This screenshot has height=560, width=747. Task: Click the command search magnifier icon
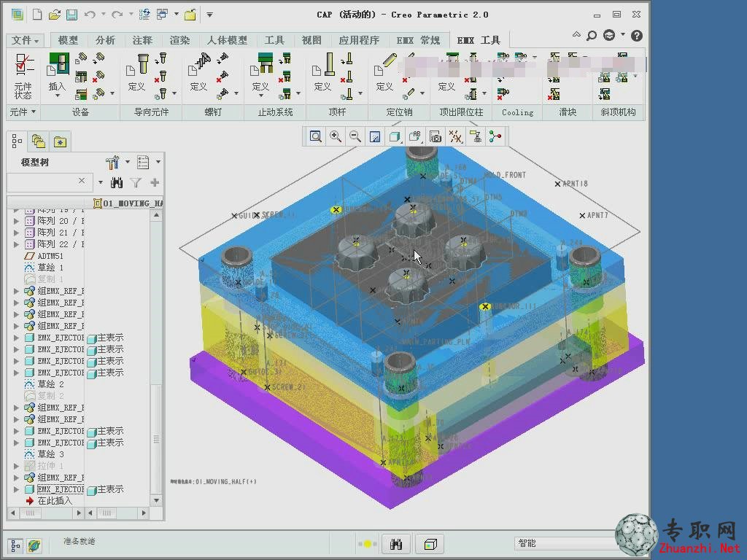pyautogui.click(x=591, y=36)
